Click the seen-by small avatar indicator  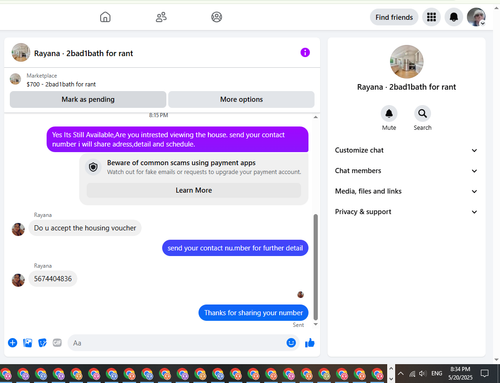pos(301,294)
